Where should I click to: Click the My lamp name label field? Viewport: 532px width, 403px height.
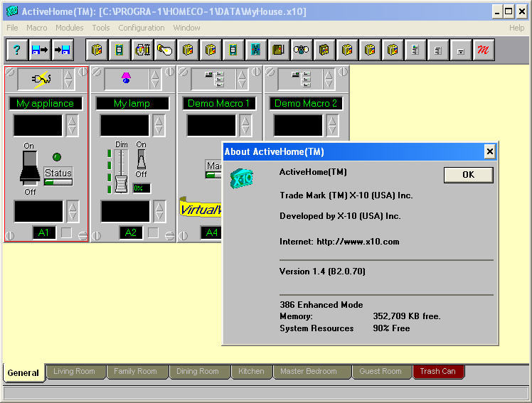(x=133, y=104)
